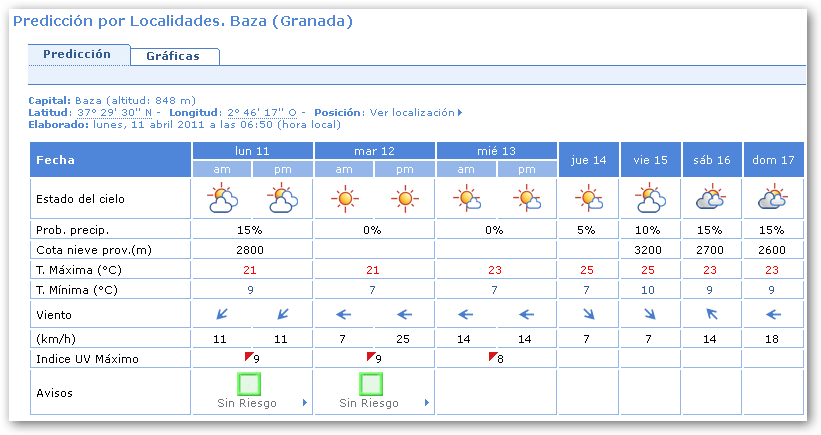
Task: Select the Predicción tab
Action: pos(79,55)
